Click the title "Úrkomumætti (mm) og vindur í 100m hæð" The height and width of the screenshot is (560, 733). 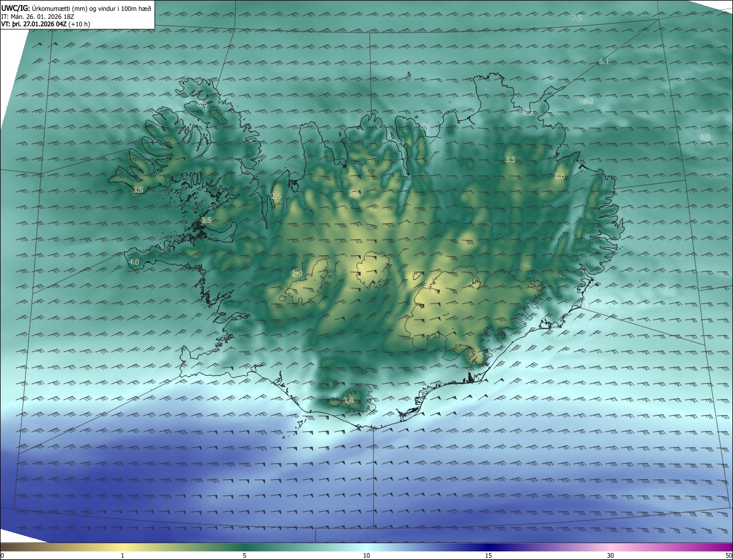point(90,8)
